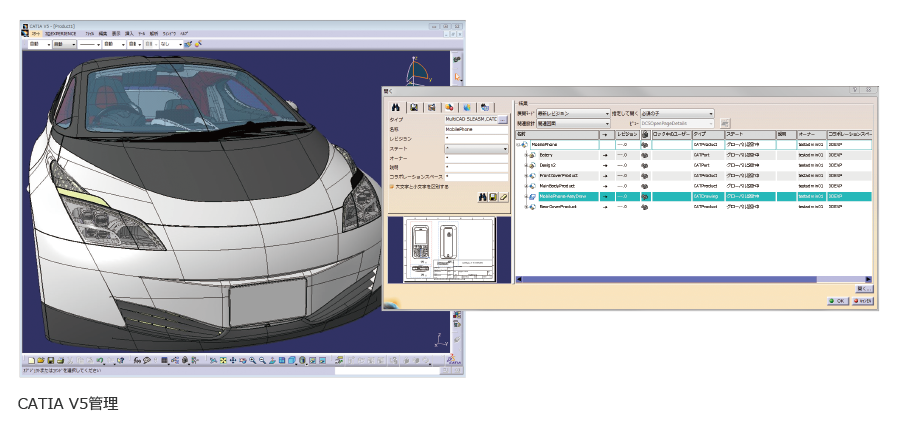Expand MainBodyProduct tree node
Viewport: 900px width, 430px height.
coord(526,185)
